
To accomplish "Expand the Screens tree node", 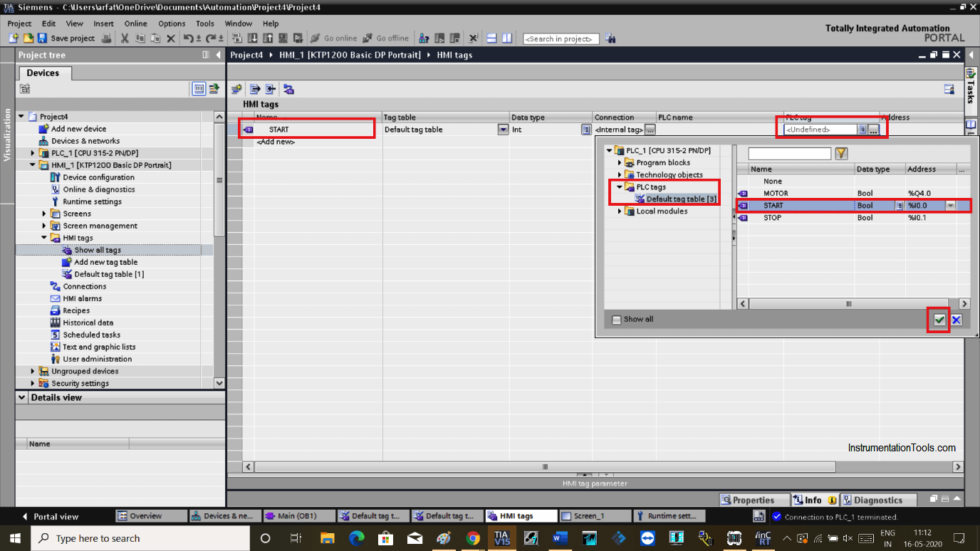I will pyautogui.click(x=44, y=214).
